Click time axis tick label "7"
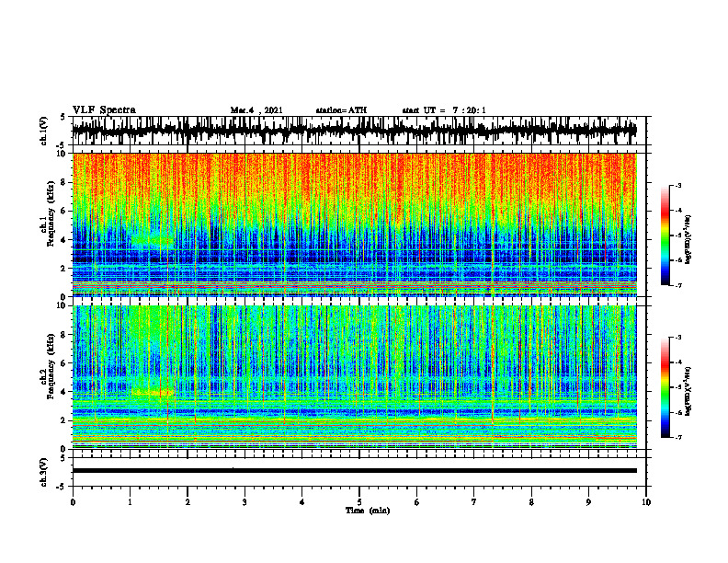 point(474,502)
